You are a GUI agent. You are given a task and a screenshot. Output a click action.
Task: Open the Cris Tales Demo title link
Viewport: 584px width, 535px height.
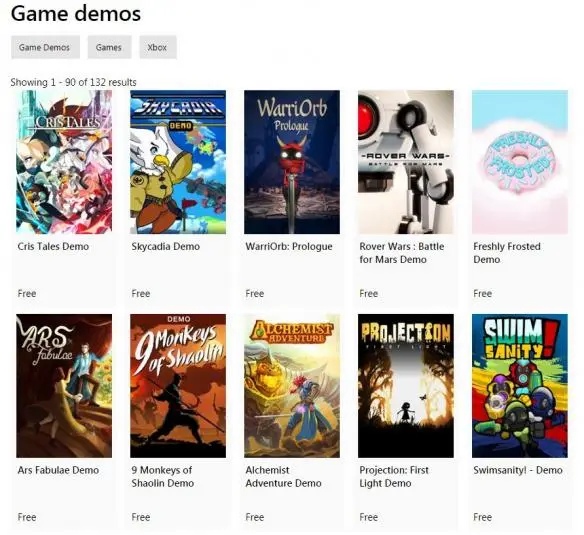point(53,246)
